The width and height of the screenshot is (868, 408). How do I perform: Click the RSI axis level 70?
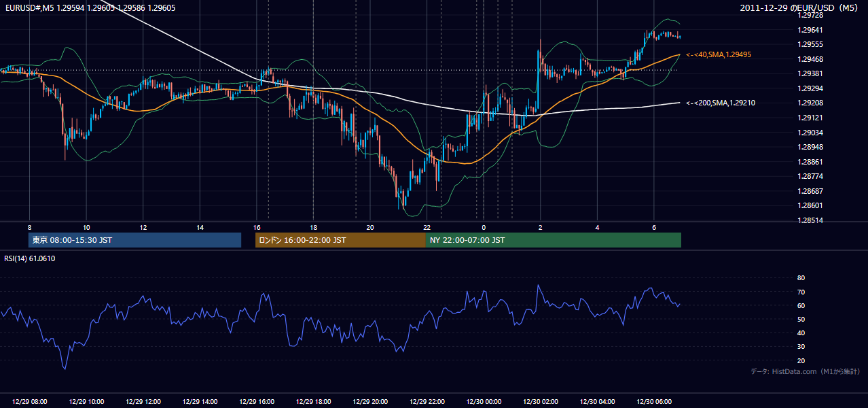coord(801,292)
